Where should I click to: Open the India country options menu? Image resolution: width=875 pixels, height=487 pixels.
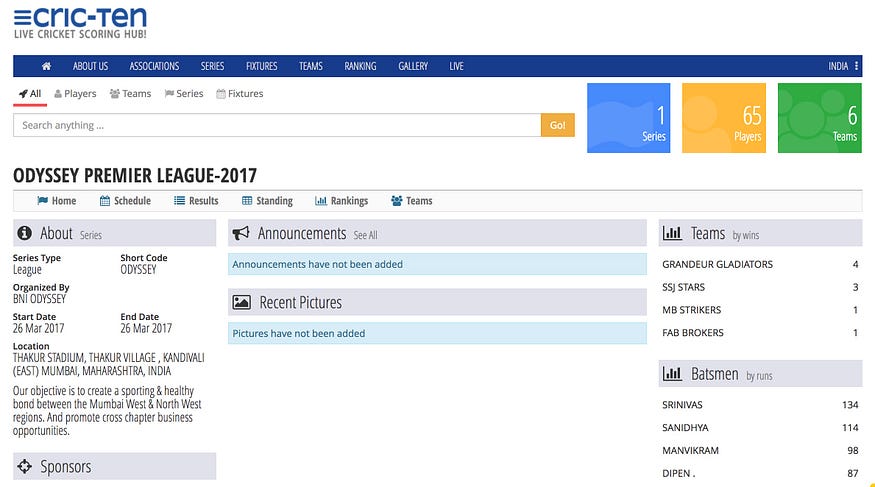pyautogui.click(x=843, y=66)
